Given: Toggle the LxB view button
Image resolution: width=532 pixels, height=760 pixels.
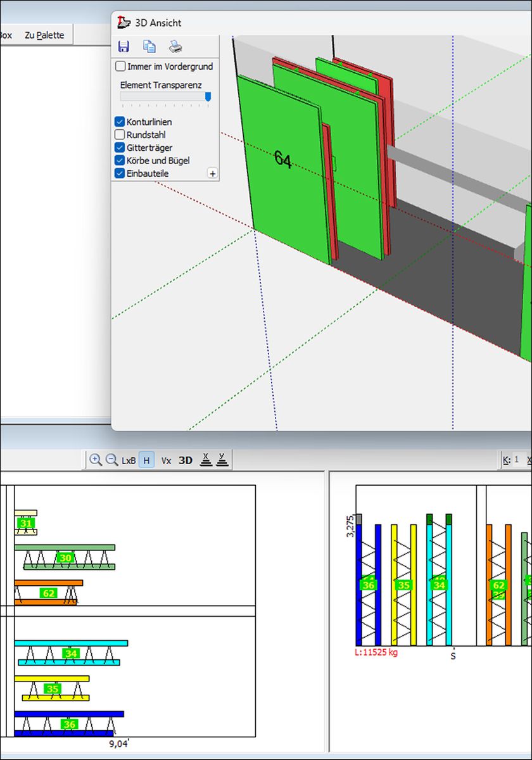Looking at the screenshot, I should [x=129, y=460].
